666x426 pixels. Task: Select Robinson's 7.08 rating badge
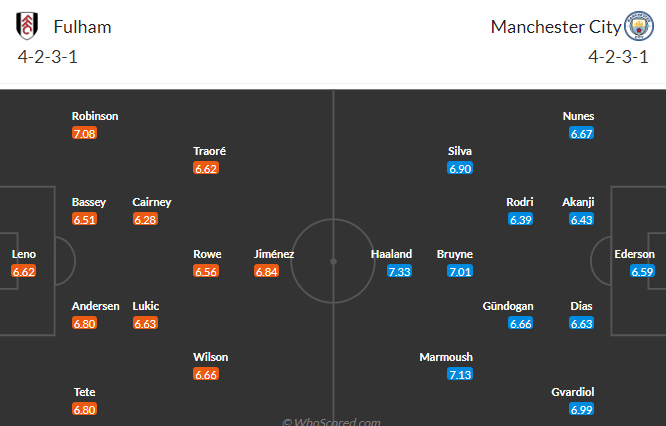click(85, 133)
